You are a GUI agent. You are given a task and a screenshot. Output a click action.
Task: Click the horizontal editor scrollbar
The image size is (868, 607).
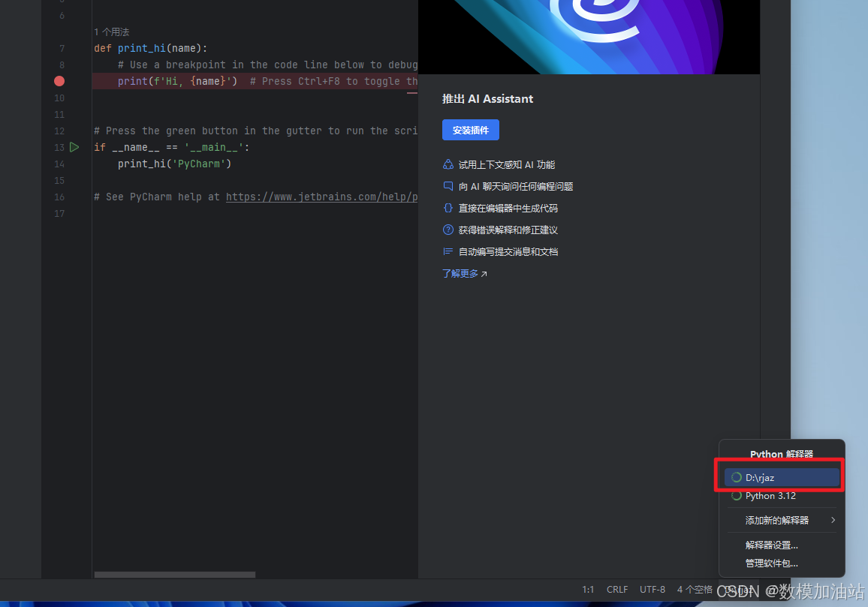point(174,575)
